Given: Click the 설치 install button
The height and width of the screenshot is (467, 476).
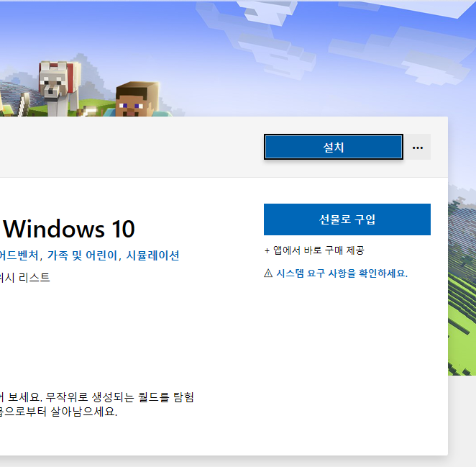Looking at the screenshot, I should point(334,147).
